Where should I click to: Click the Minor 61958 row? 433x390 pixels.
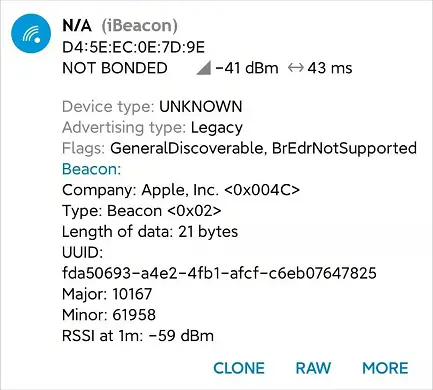(x=109, y=315)
